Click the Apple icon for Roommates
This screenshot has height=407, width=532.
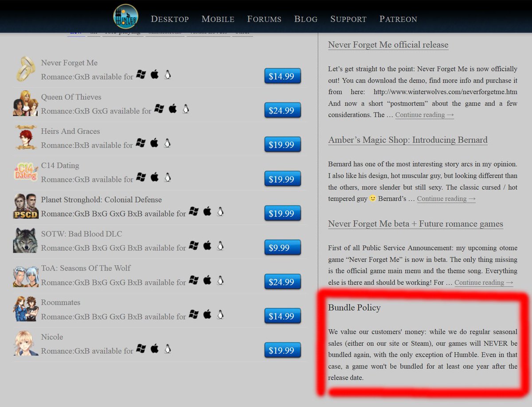(207, 314)
